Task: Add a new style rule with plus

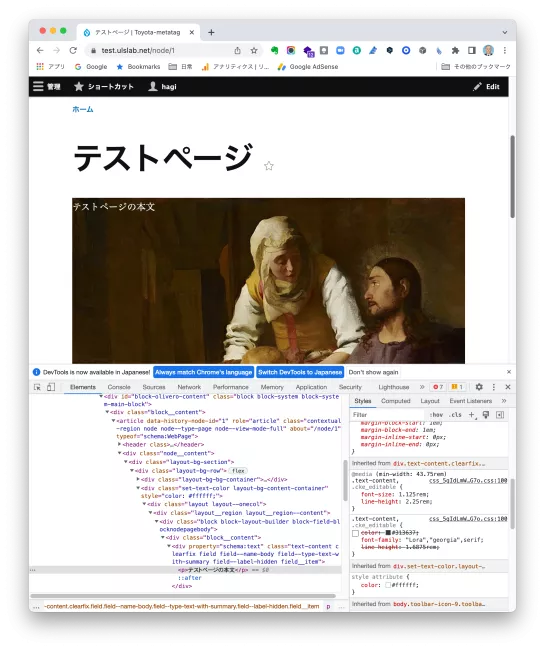Action: 472,415
